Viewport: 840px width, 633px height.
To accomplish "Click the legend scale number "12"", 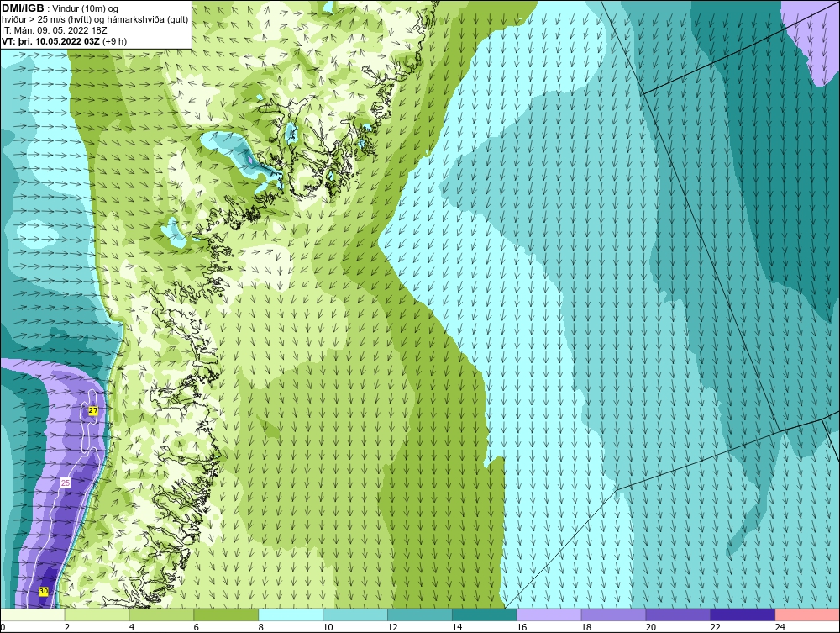I will 392,627.
